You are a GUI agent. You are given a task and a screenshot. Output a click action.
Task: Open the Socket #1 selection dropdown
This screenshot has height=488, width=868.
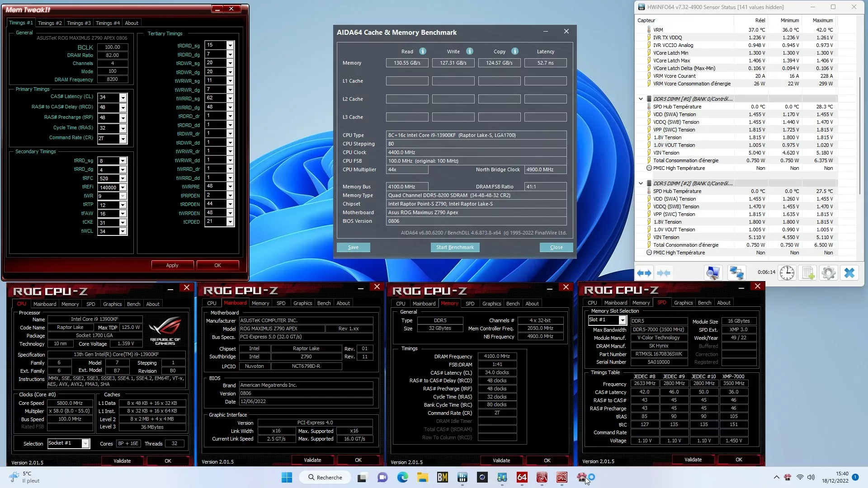pyautogui.click(x=85, y=444)
